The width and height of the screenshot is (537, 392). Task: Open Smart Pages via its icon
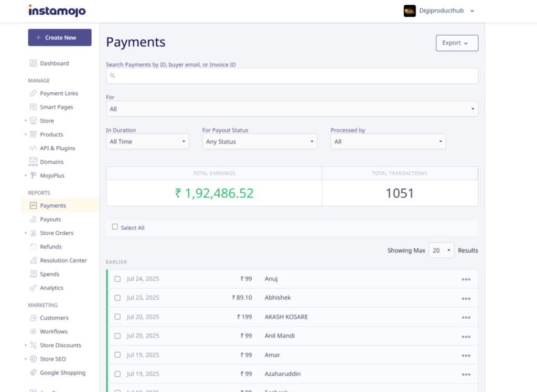click(34, 107)
